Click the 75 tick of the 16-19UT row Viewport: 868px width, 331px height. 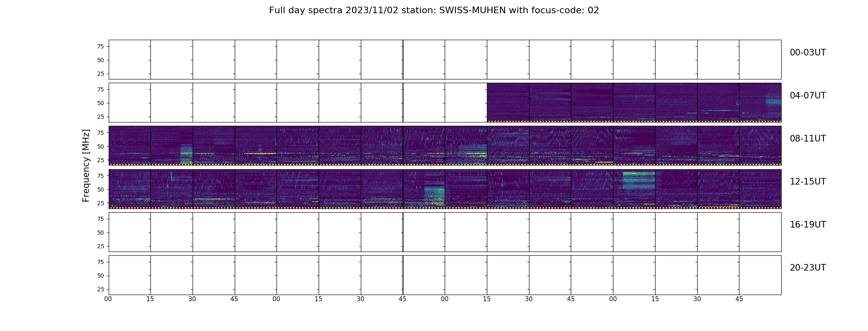pos(100,219)
